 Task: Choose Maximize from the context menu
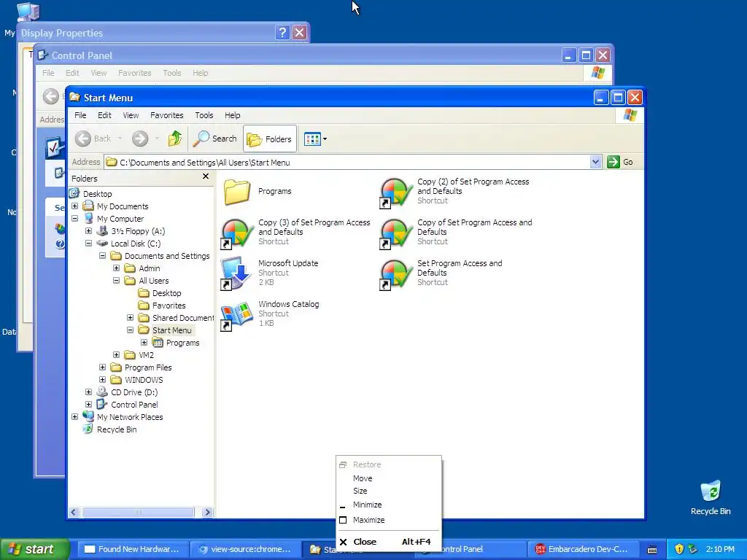[x=389, y=520]
